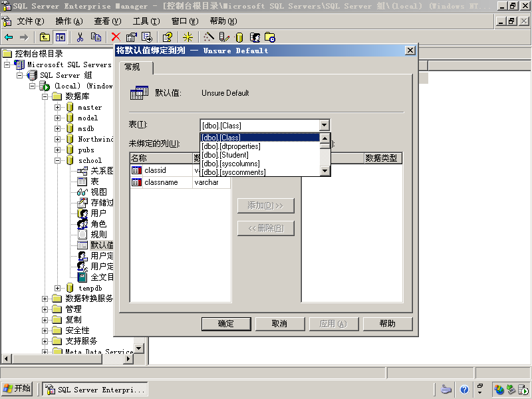Select the pubs database node

pyautogui.click(x=86, y=150)
